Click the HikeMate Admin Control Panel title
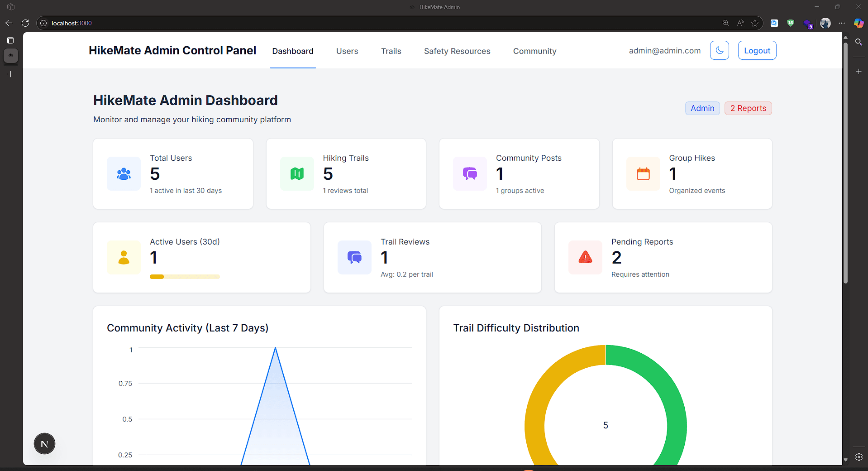 coord(172,50)
